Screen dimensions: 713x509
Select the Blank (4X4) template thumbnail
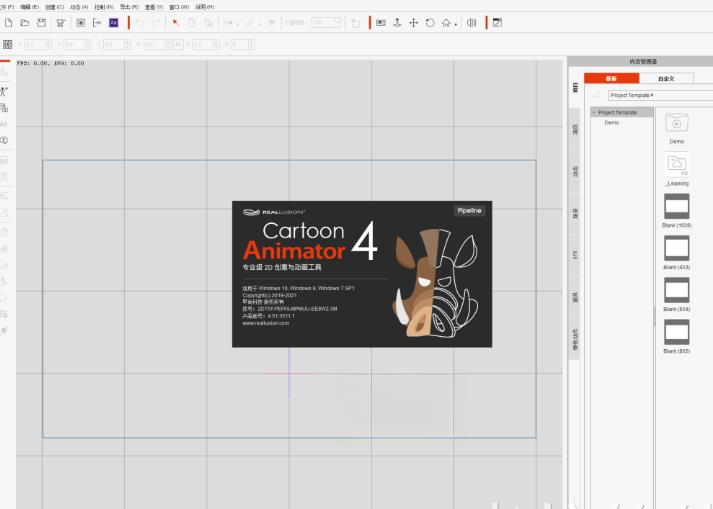click(677, 290)
